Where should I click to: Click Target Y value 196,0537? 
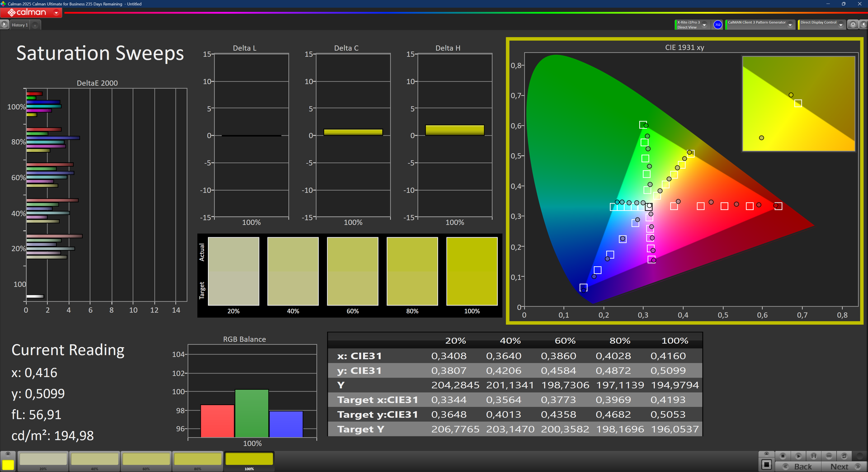pyautogui.click(x=675, y=429)
